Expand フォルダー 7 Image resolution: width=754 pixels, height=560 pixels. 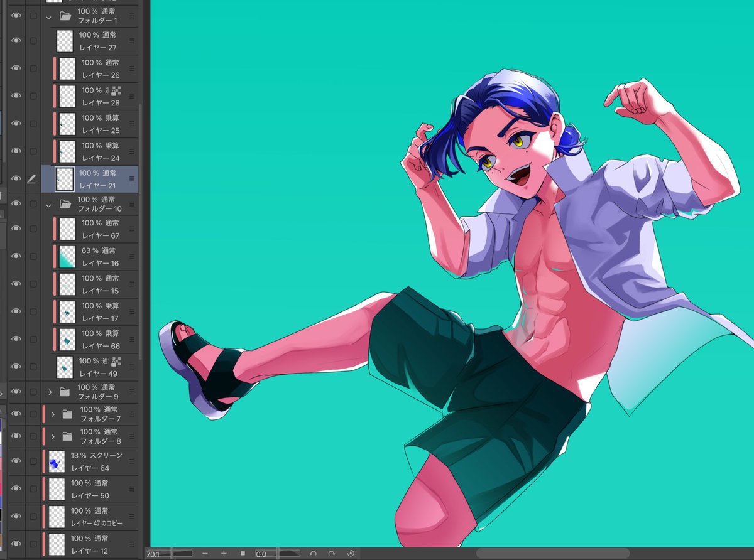(53, 414)
